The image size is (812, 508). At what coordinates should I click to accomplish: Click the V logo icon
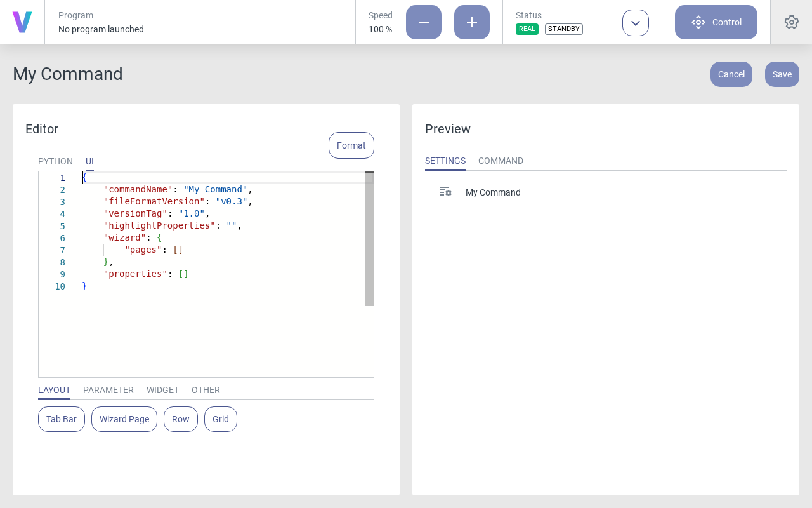22,22
